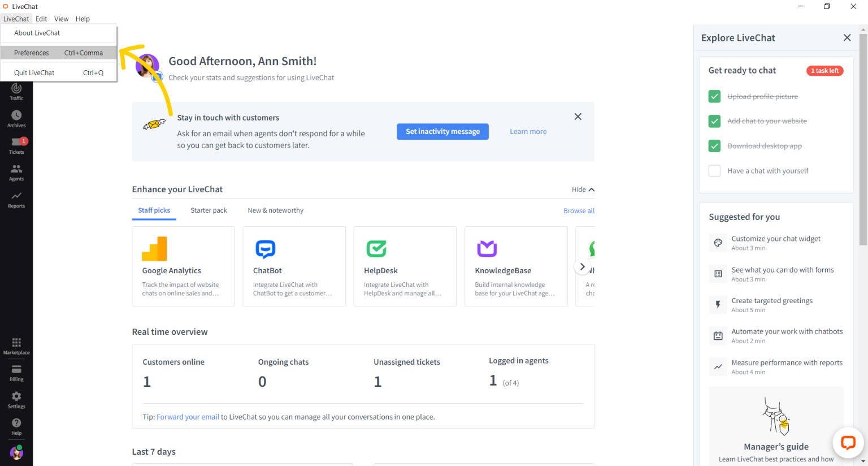Toggle the Upload profile picture checkbox
The width and height of the screenshot is (868, 466).
[x=714, y=97]
